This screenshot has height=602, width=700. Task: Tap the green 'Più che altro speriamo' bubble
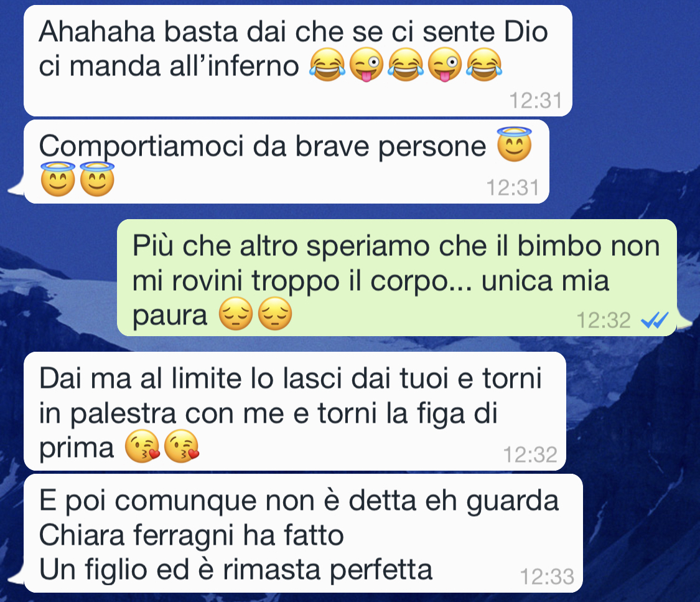397,277
